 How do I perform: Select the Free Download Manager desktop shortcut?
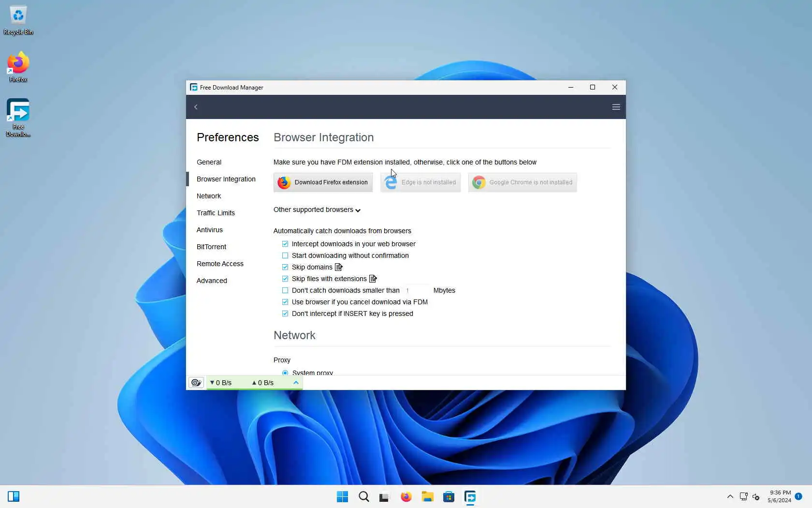(x=18, y=118)
